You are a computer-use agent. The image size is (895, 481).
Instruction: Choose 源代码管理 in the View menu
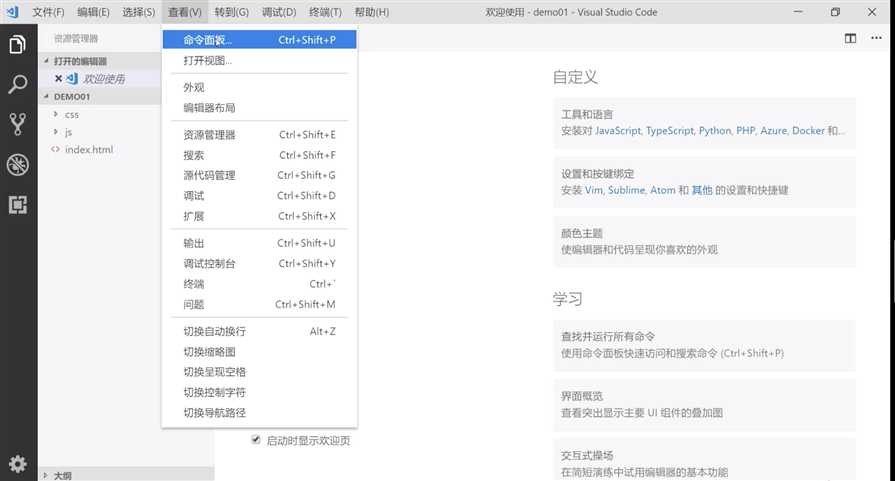point(260,175)
